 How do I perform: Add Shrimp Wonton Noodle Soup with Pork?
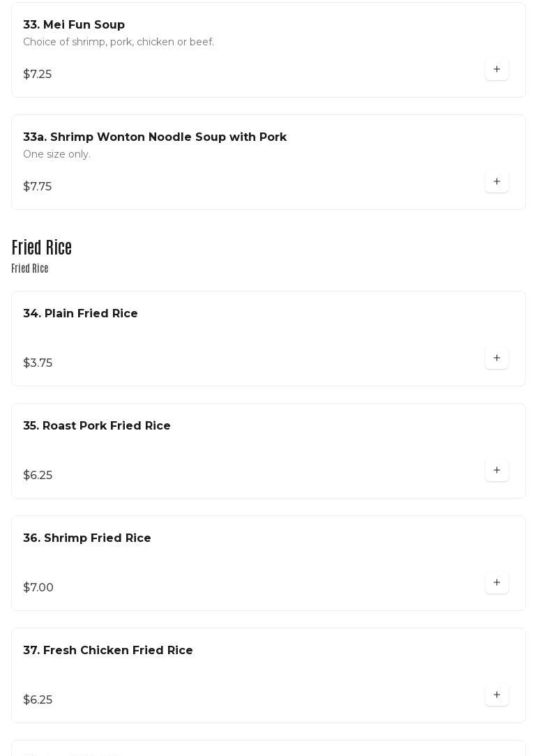[x=497, y=182]
